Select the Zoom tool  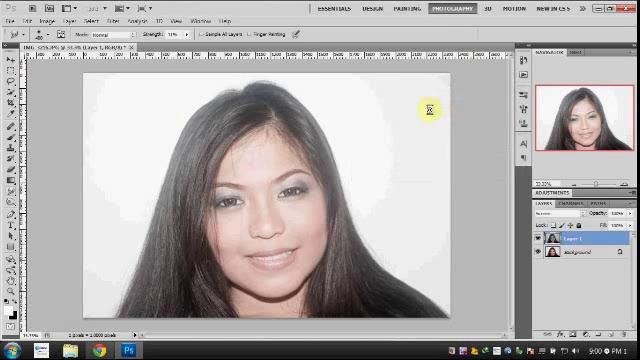coord(11,291)
